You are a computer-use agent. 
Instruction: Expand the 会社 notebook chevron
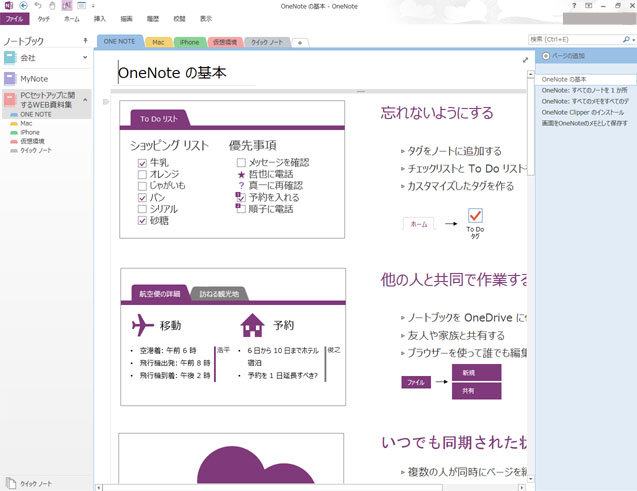point(85,57)
